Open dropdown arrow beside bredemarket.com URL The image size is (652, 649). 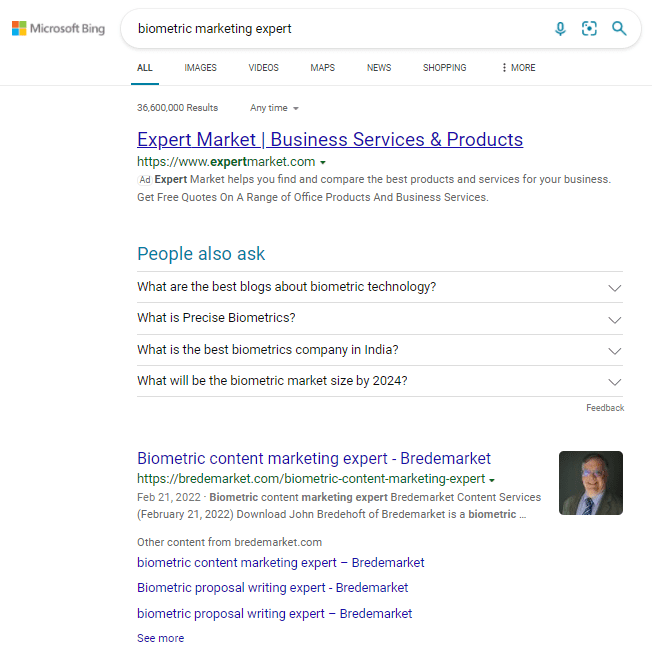coord(492,480)
